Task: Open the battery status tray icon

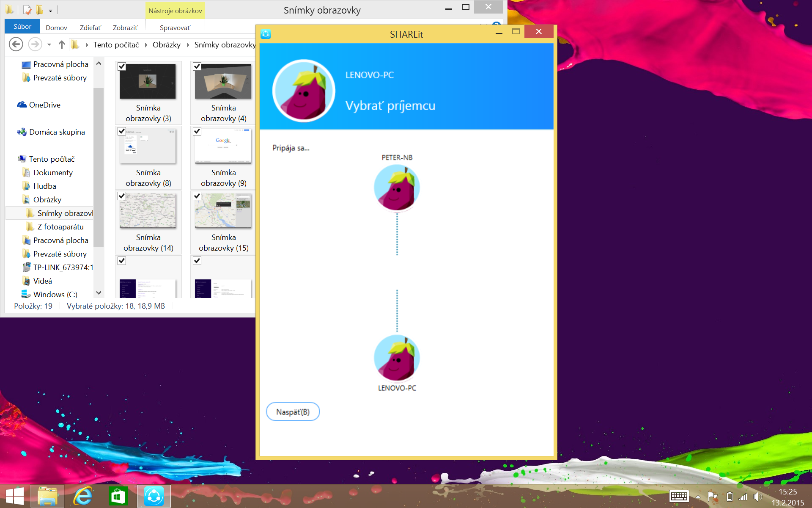Action: tap(730, 497)
